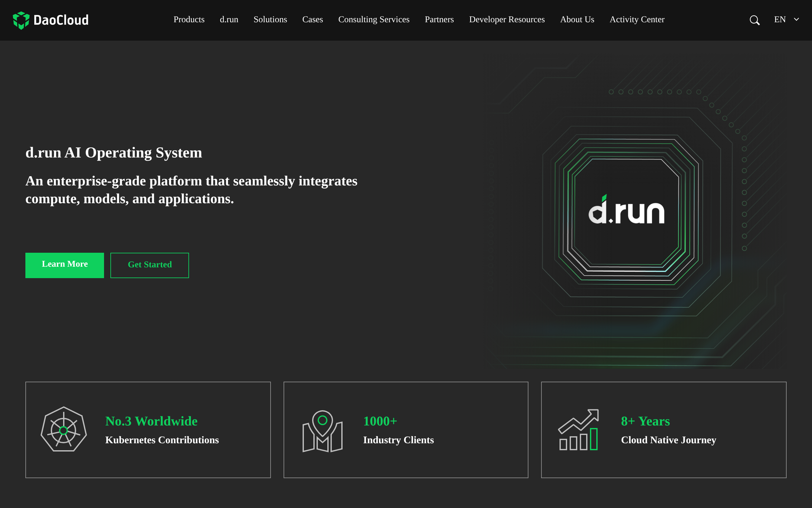Viewport: 812px width, 508px height.
Task: Click the Kubernetes wheel icon
Action: pyautogui.click(x=64, y=429)
